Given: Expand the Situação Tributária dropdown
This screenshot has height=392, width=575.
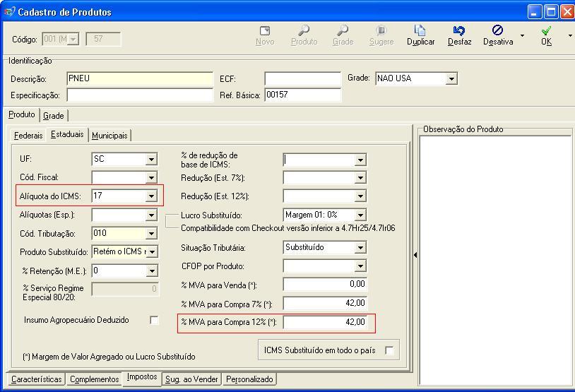Looking at the screenshot, I should coord(360,248).
